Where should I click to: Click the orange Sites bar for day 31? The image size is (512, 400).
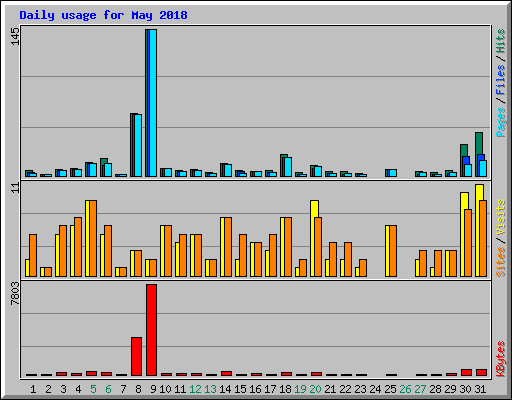pos(483,238)
